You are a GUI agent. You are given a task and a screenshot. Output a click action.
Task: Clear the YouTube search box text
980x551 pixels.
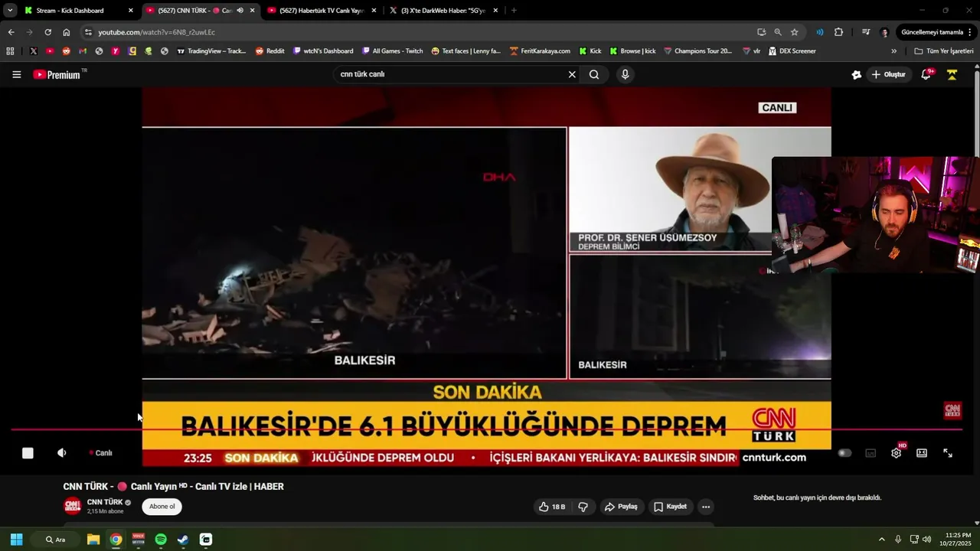571,74
